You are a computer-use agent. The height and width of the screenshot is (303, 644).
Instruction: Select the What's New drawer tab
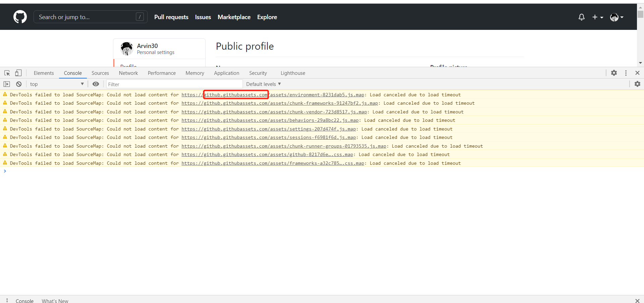pyautogui.click(x=55, y=301)
